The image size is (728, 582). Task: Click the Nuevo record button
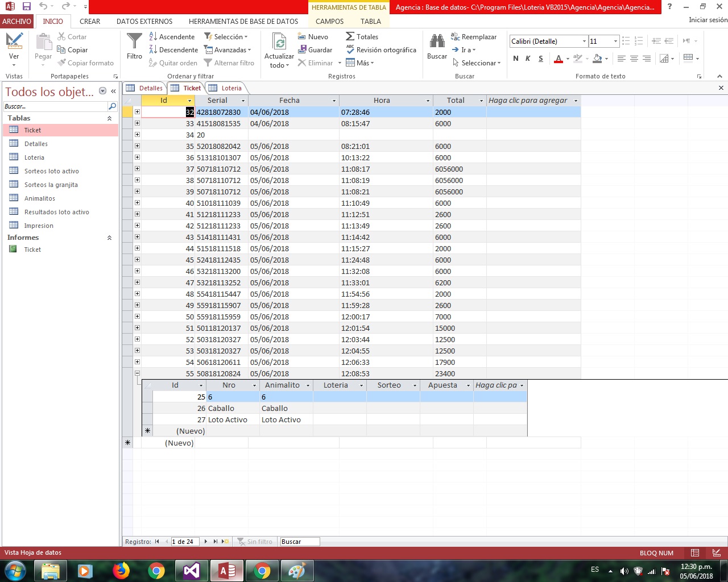pyautogui.click(x=313, y=36)
